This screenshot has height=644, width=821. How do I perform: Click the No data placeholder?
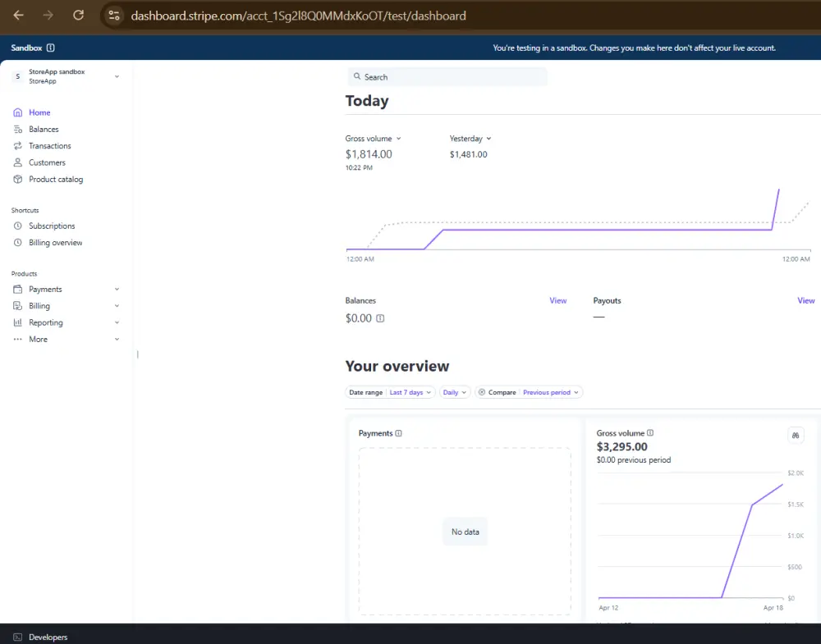[465, 532]
